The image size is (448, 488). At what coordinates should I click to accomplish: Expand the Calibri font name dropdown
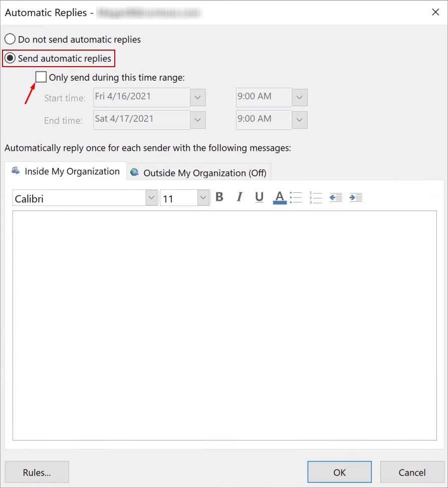[x=151, y=197]
